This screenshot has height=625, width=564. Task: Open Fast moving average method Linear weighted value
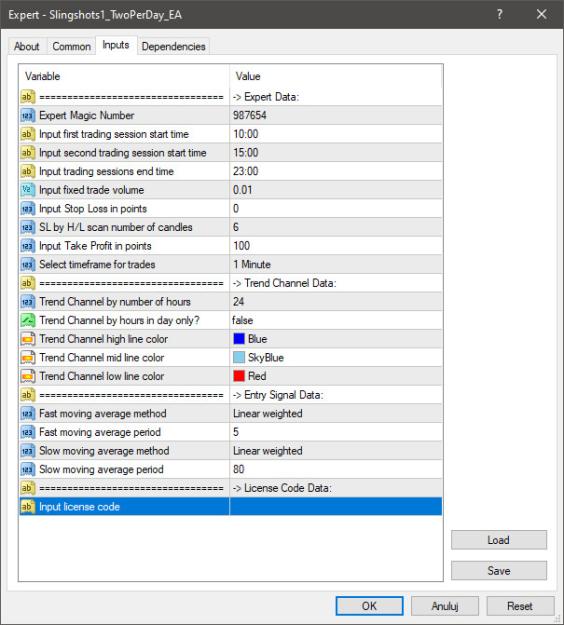(x=336, y=413)
